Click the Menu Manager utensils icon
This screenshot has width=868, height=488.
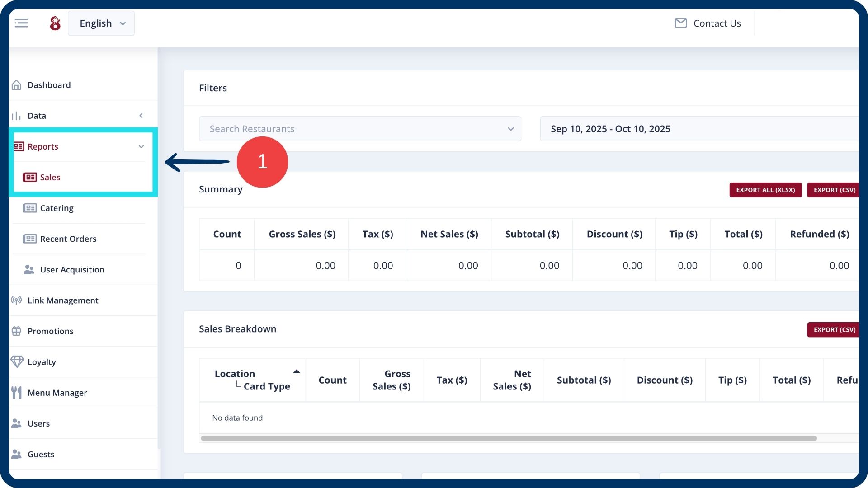[17, 392]
